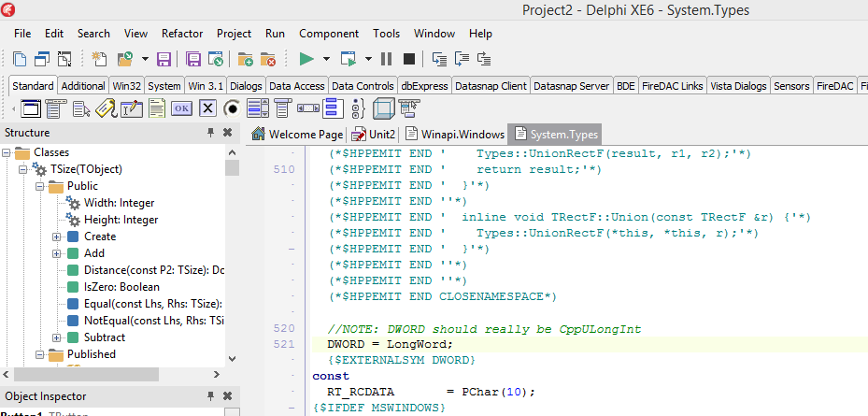
Task: Pin the Structure panel
Action: tap(211, 133)
